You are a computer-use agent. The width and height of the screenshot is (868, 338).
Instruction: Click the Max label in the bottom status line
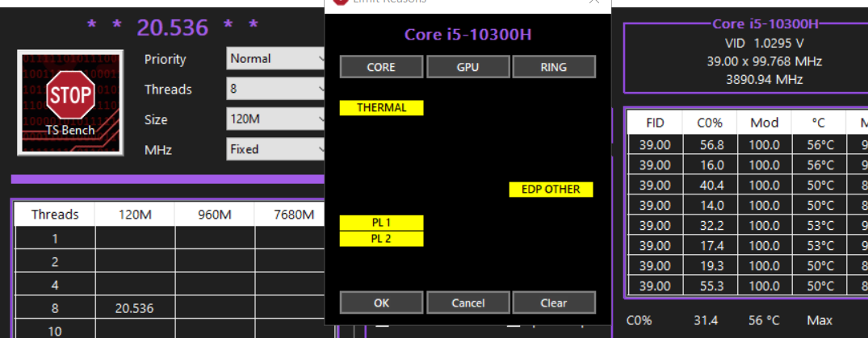820,320
